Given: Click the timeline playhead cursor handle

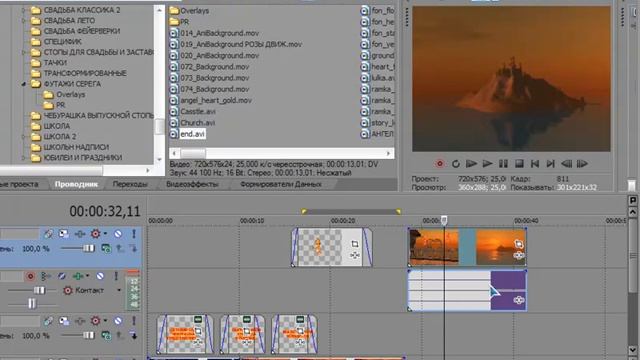Looking at the screenshot, I should 444,220.
